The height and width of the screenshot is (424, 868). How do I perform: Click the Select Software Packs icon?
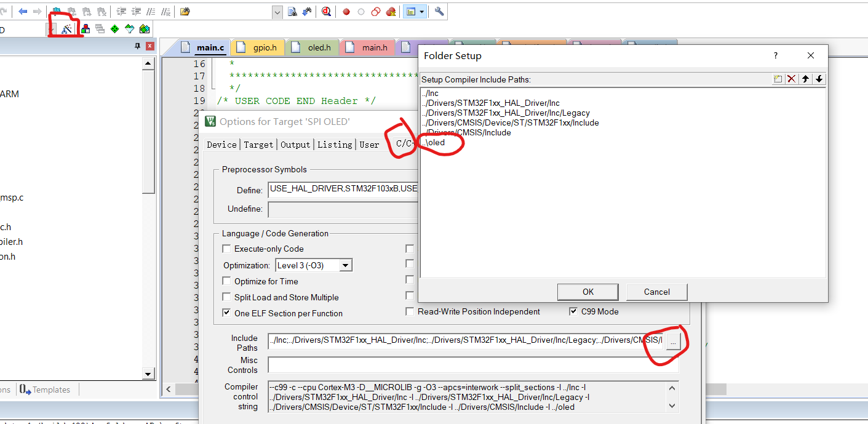[129, 29]
